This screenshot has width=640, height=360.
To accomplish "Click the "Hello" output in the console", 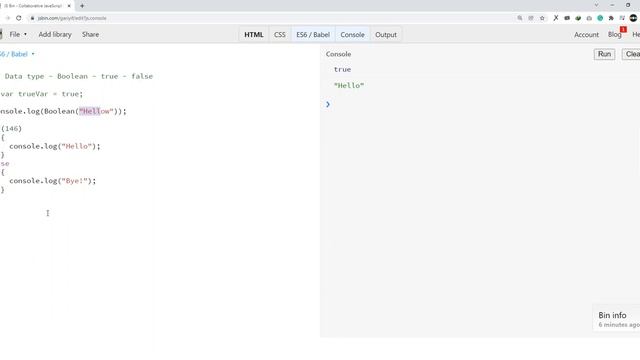I will [x=349, y=85].
